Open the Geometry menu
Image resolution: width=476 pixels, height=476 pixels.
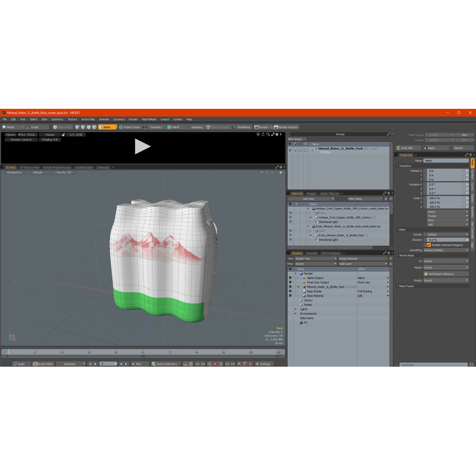(57, 119)
